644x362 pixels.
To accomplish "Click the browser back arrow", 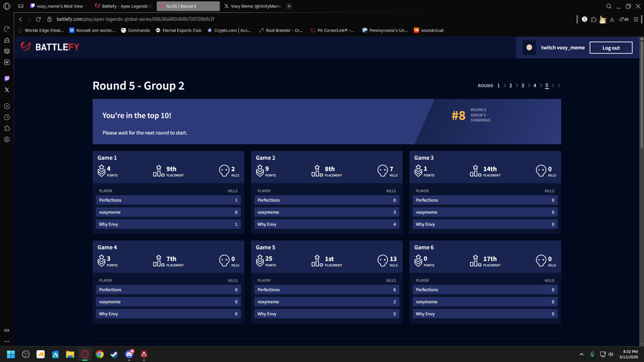I will 21,19.
